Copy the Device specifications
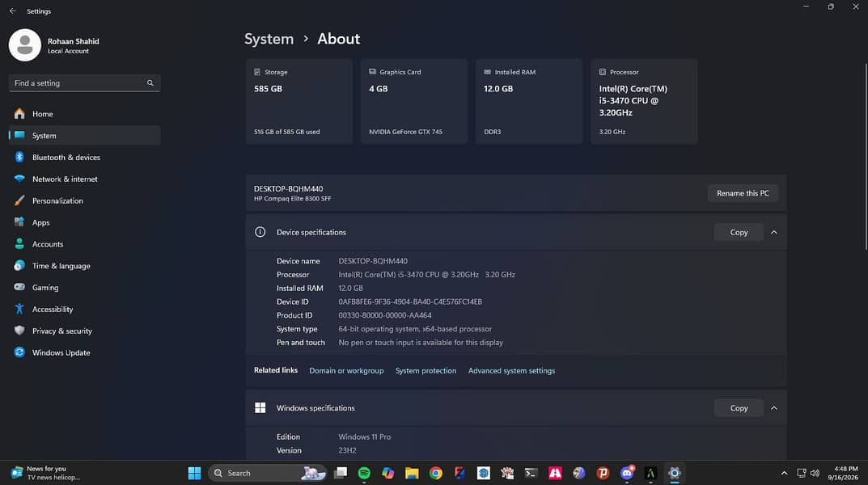The width and height of the screenshot is (868, 485). 739,232
